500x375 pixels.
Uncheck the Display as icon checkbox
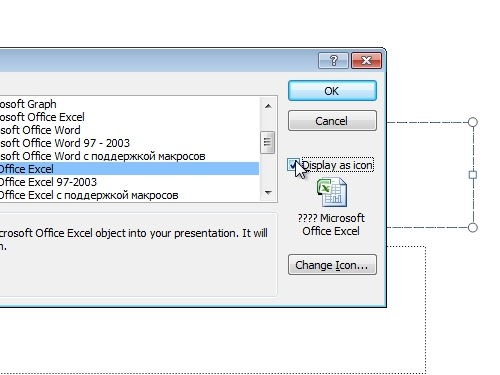click(x=293, y=165)
